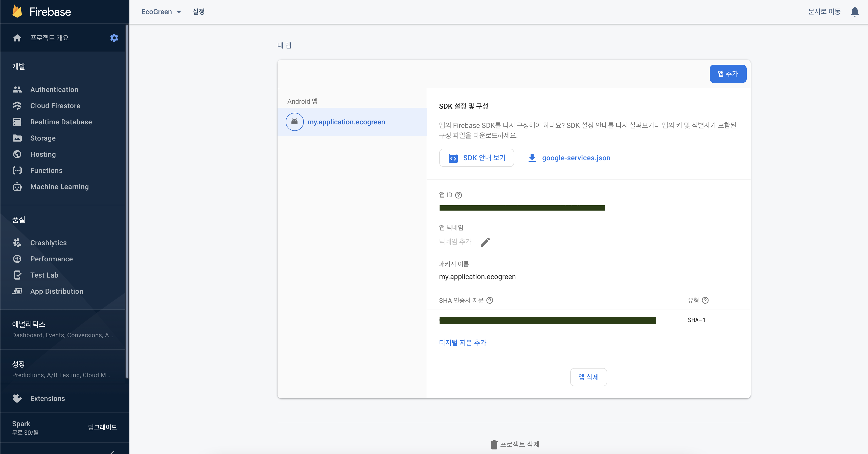The height and width of the screenshot is (454, 868).
Task: Open notifications bell icon
Action: click(855, 12)
